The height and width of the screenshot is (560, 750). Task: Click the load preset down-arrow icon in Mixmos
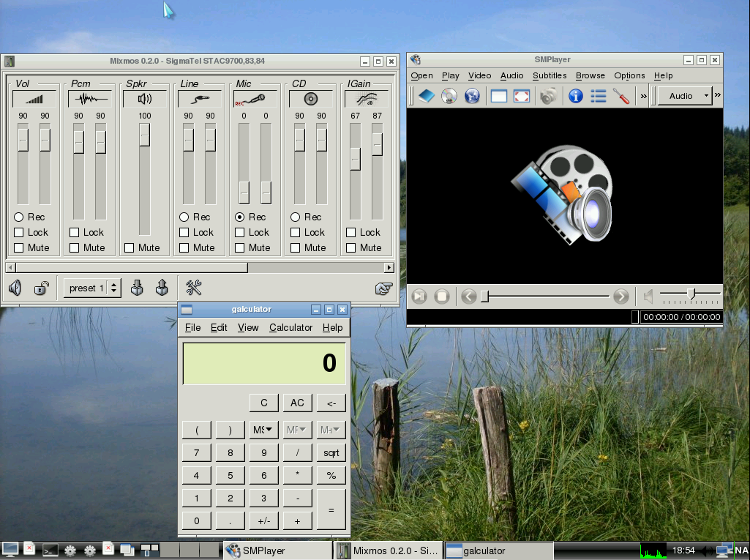[137, 288]
